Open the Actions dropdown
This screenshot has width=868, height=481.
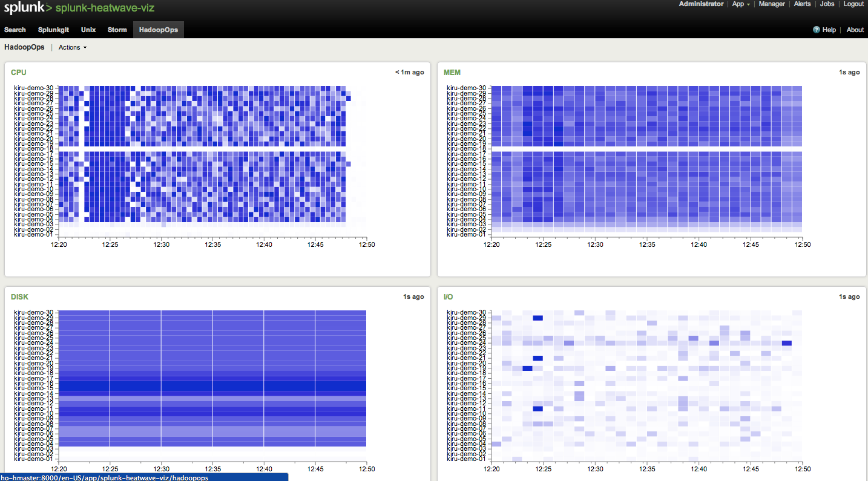[x=73, y=47]
